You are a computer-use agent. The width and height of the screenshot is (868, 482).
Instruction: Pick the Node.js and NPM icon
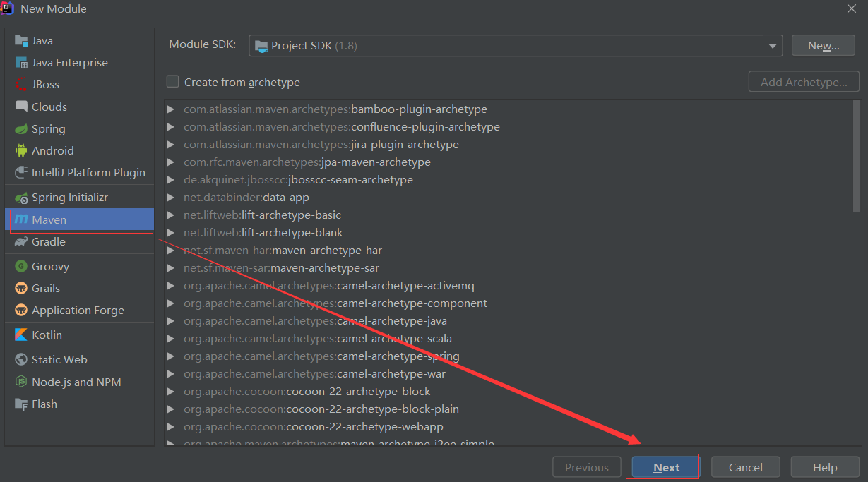[x=20, y=382]
